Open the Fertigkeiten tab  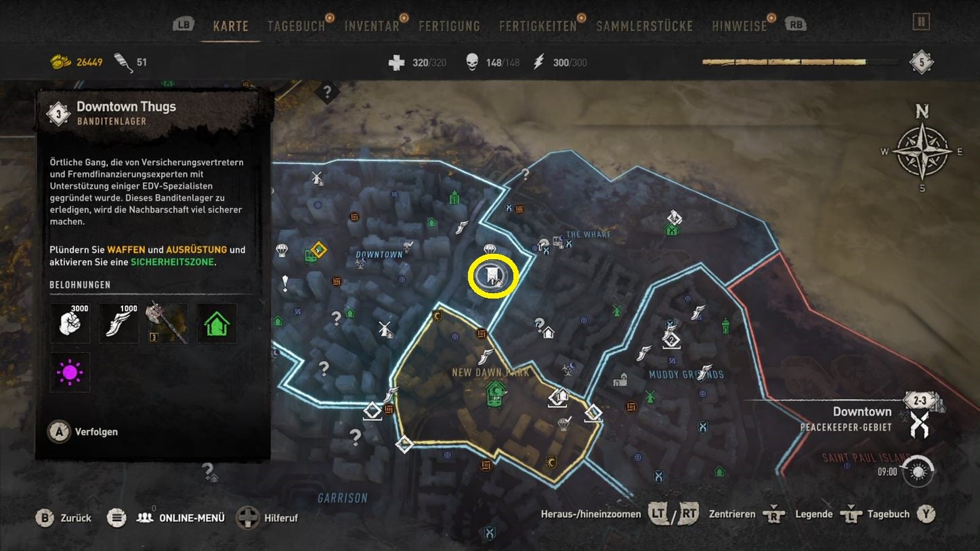tap(538, 26)
